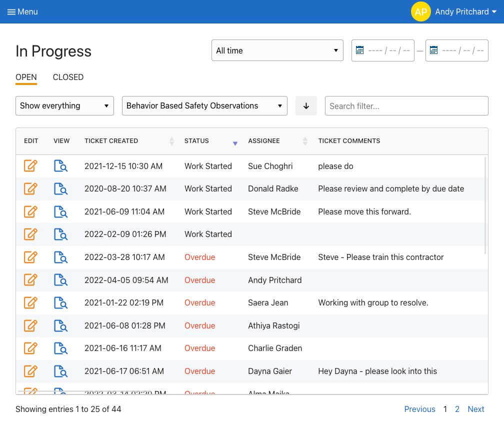This screenshot has width=504, height=427.
Task: Switch to the OPEN tab
Action: pyautogui.click(x=26, y=77)
